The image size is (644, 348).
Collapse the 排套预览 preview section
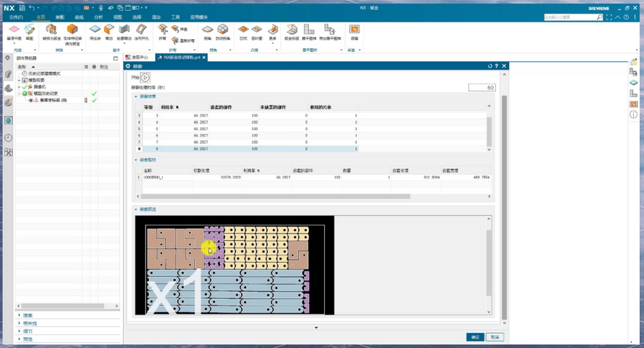point(135,209)
